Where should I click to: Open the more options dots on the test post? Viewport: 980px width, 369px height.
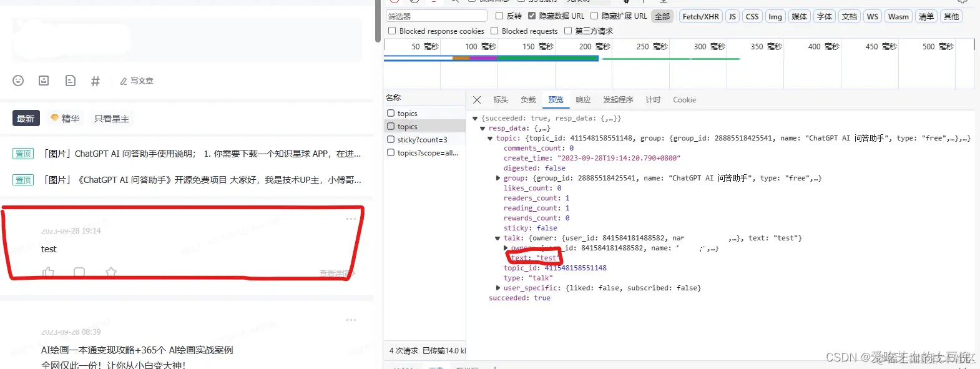(351, 219)
